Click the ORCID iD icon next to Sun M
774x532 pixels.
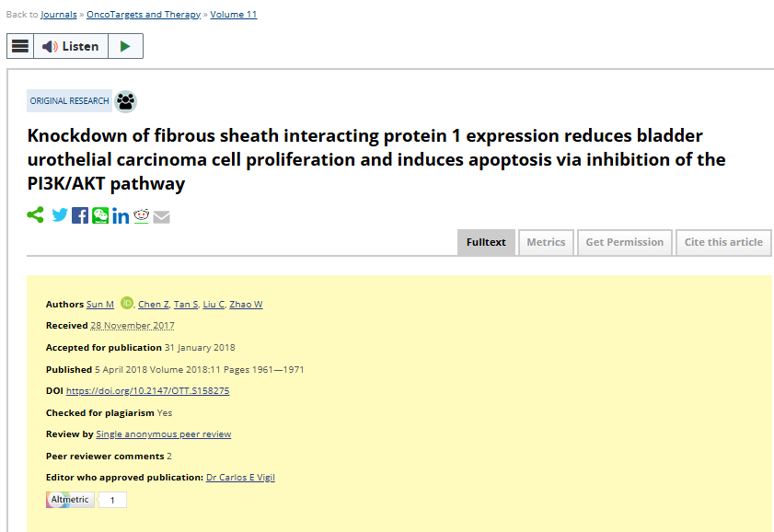point(127,303)
